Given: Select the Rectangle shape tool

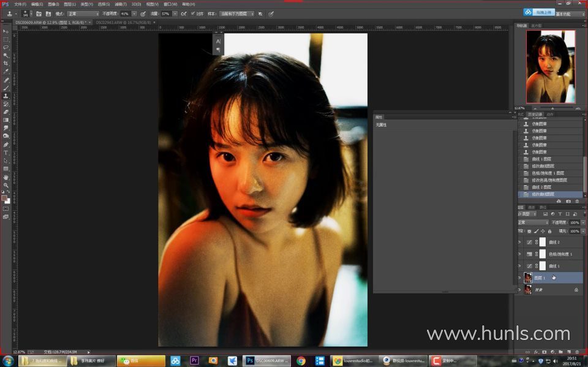Looking at the screenshot, I should point(6,169).
